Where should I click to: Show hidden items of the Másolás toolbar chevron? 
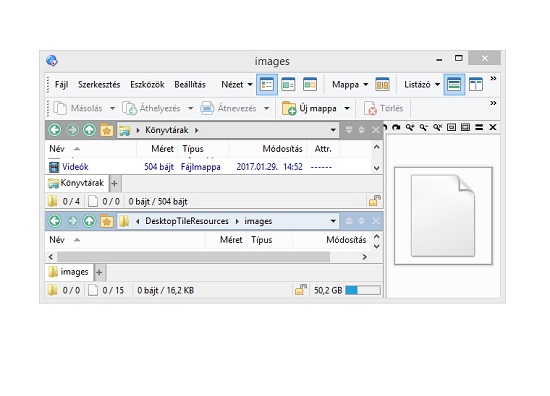493,103
